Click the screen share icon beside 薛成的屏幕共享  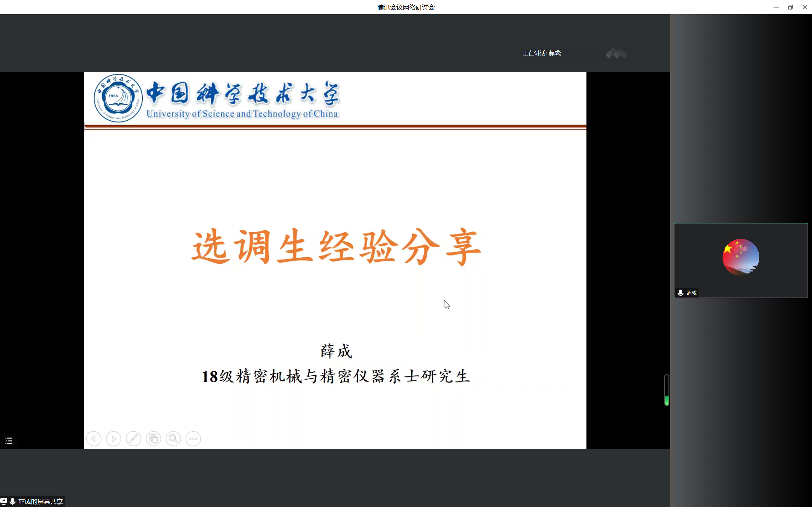4,501
